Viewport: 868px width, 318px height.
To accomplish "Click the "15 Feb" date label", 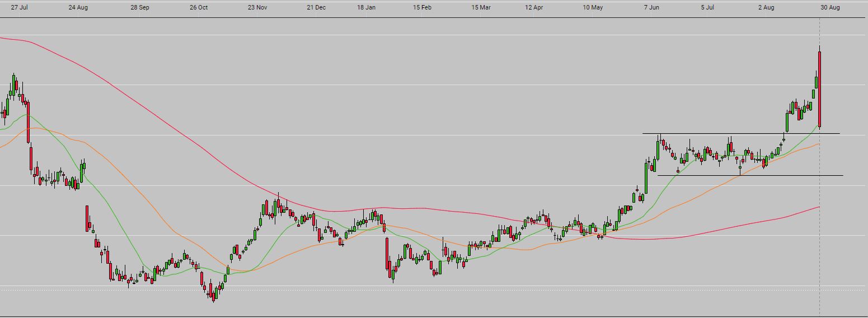I will [422, 8].
